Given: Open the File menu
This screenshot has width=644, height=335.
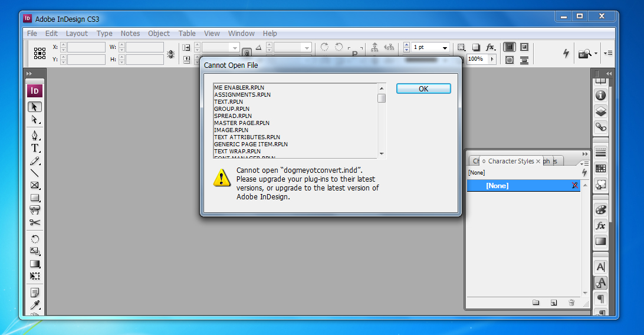Looking at the screenshot, I should coord(32,33).
